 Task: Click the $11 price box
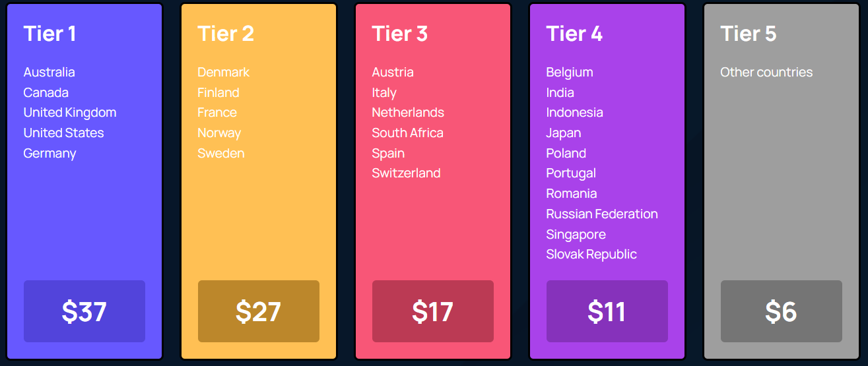click(607, 311)
